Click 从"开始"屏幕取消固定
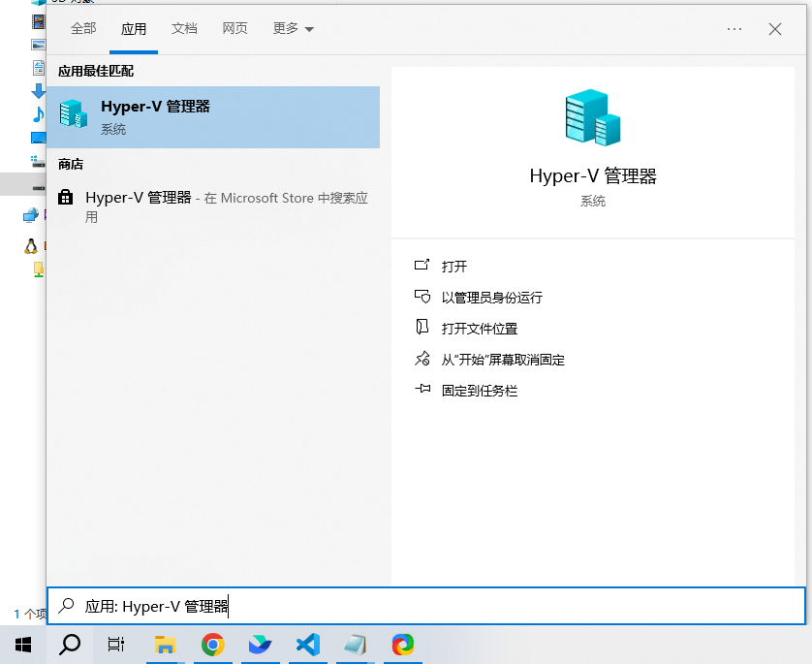Image resolution: width=812 pixels, height=664 pixels. coord(503,360)
